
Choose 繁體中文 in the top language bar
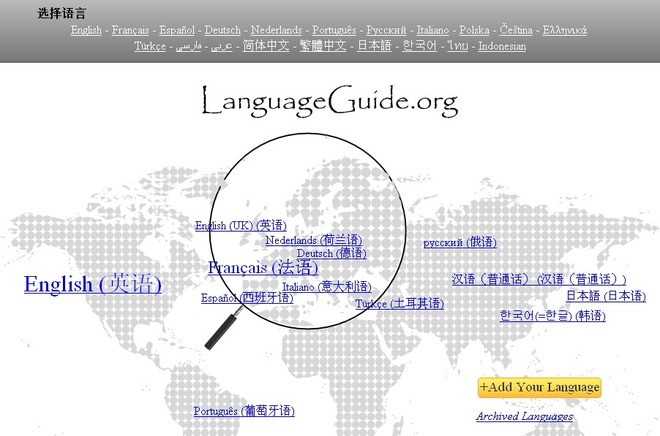[323, 45]
